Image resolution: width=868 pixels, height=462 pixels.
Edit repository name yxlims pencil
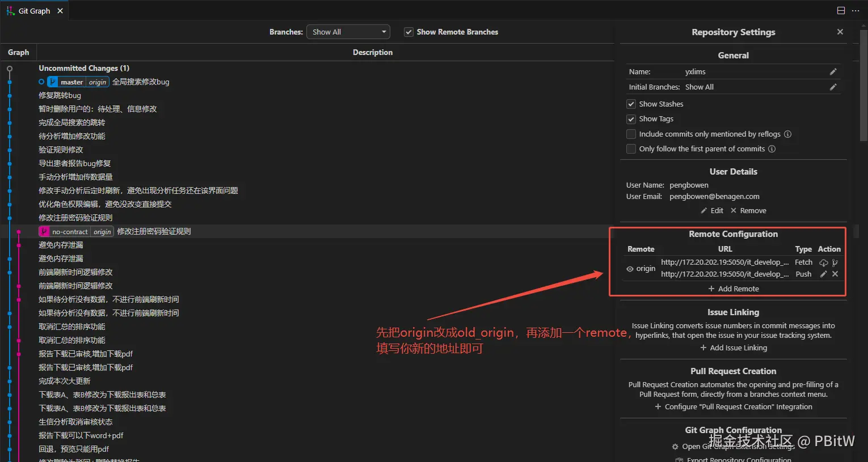tap(833, 72)
